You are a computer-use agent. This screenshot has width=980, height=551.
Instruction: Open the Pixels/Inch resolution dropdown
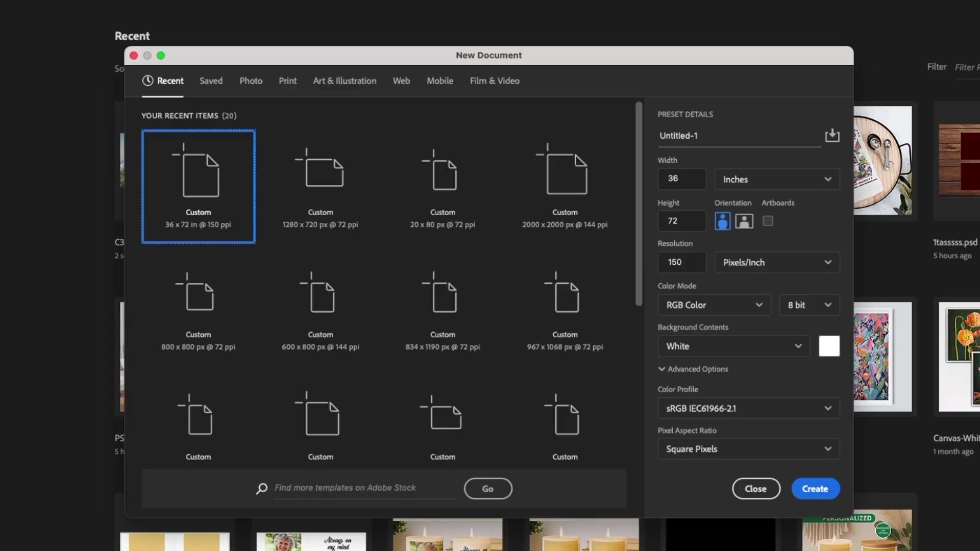776,262
